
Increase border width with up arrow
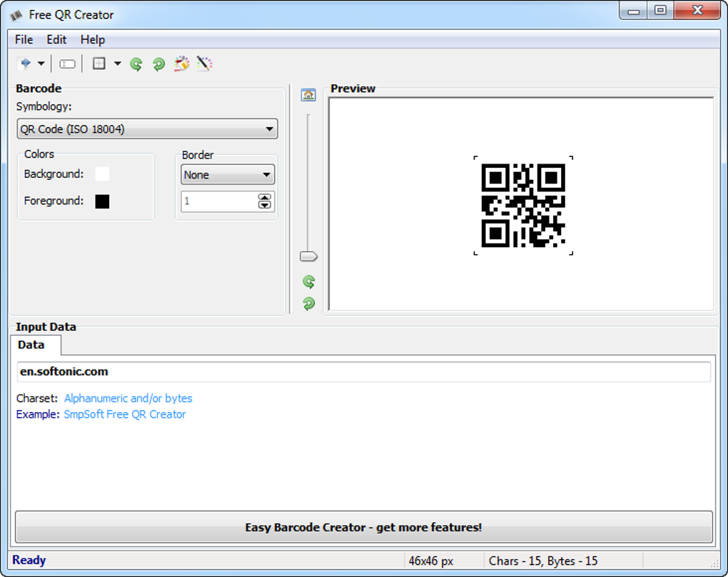(265, 197)
